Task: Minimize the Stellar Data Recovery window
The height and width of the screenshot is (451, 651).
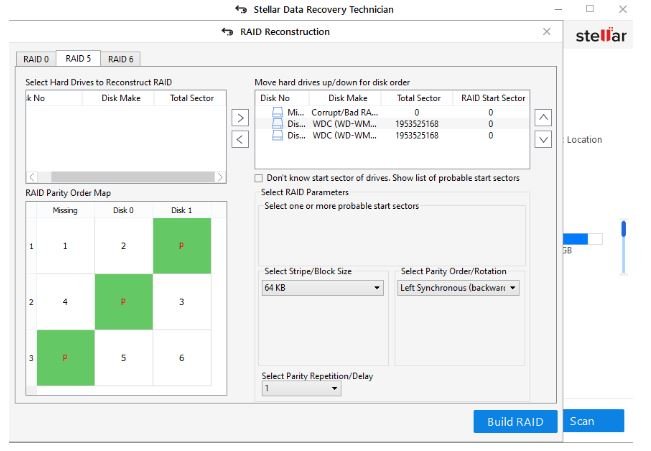Action: click(558, 9)
